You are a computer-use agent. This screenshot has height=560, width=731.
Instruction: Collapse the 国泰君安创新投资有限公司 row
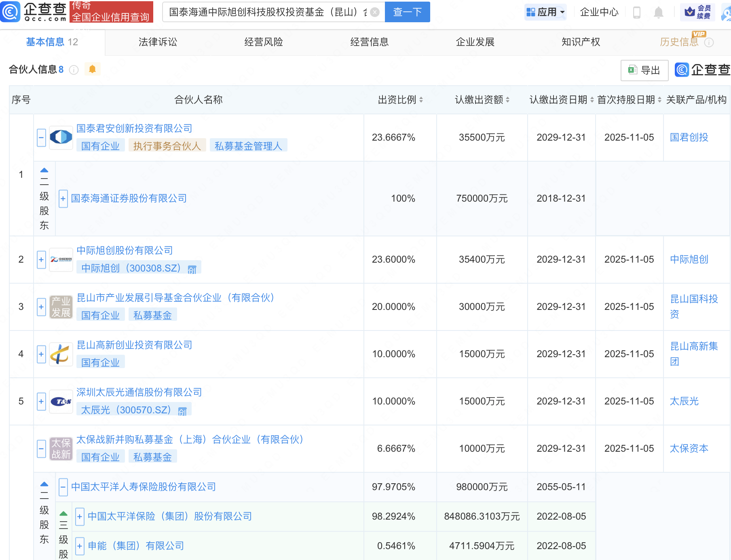(41, 137)
